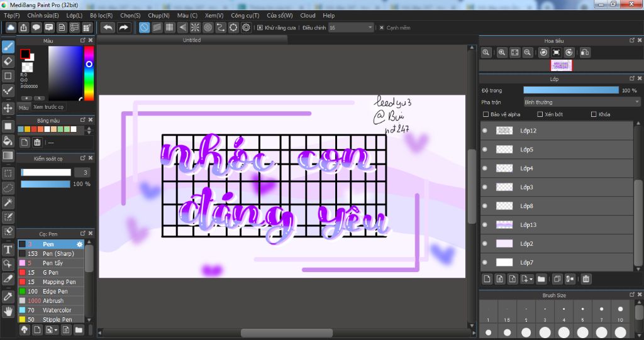Select the Watercolor brush
644x340 pixels.
click(x=51, y=310)
